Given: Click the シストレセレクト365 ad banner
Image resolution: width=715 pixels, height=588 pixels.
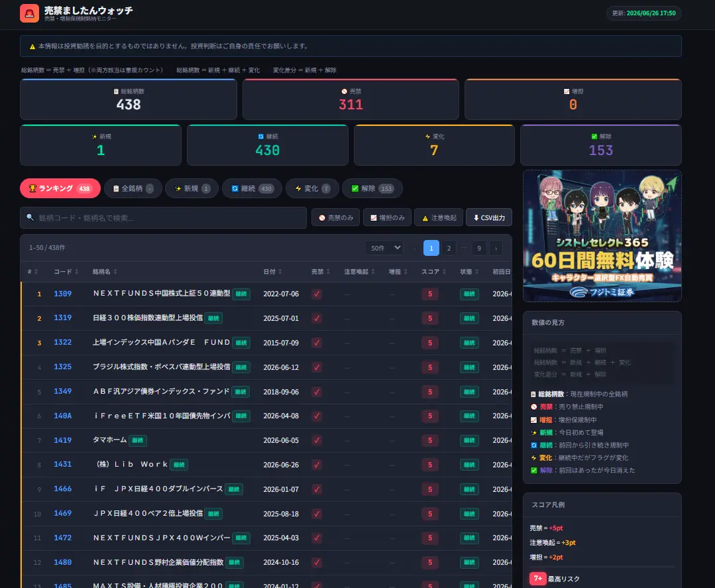Looking at the screenshot, I should (602, 236).
